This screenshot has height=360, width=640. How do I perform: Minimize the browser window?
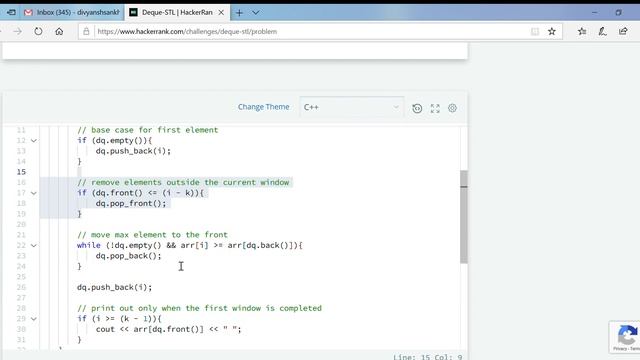point(595,13)
